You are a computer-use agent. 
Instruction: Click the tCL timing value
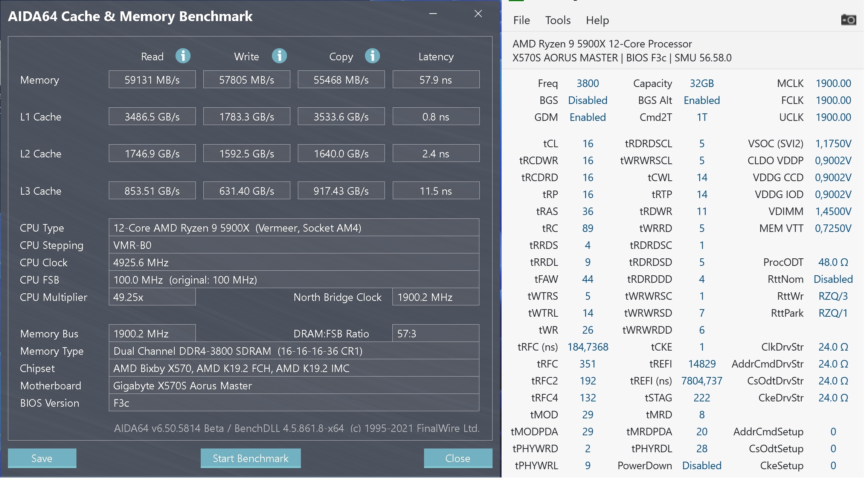pos(587,143)
